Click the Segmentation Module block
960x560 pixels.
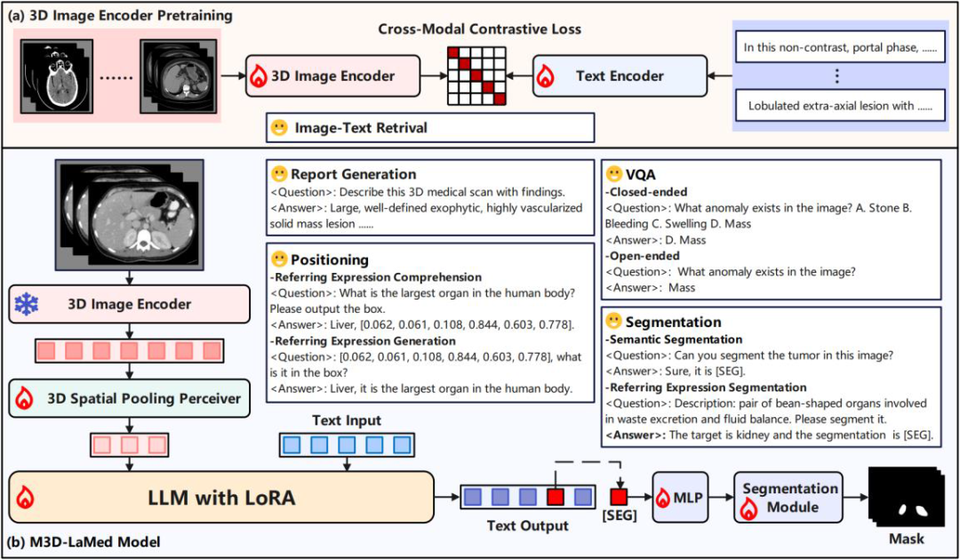click(788, 498)
